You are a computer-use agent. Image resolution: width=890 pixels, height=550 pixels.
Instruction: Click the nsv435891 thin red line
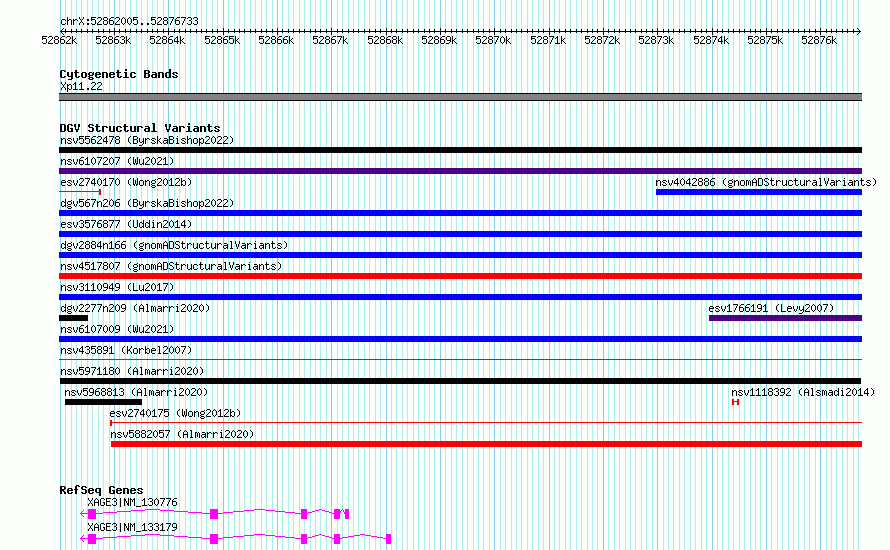[460, 359]
